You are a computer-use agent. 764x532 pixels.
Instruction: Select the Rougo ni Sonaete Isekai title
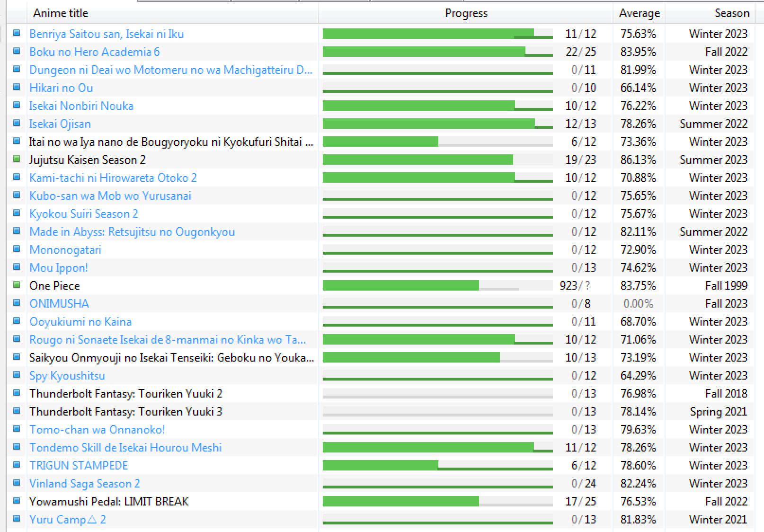pyautogui.click(x=168, y=340)
